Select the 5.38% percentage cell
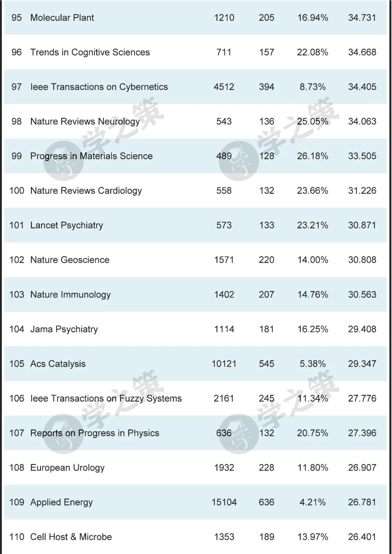The width and height of the screenshot is (392, 554). tap(313, 364)
